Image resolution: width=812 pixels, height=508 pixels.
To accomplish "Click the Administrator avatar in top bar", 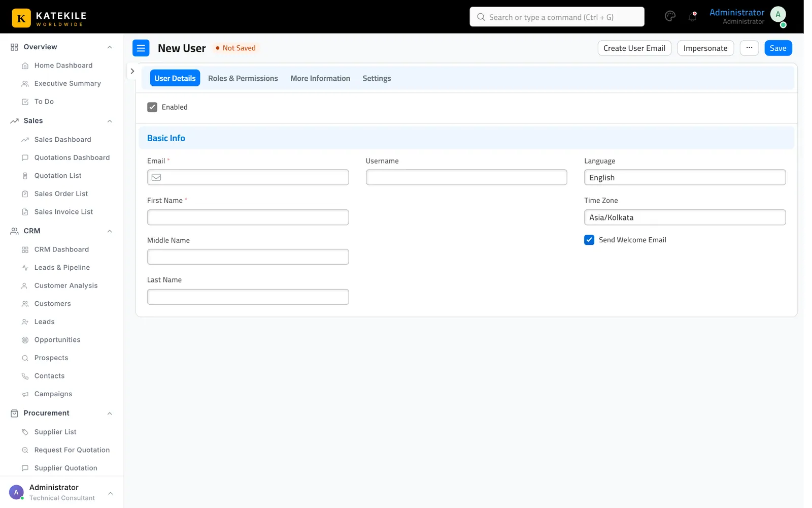I will 778,15.
